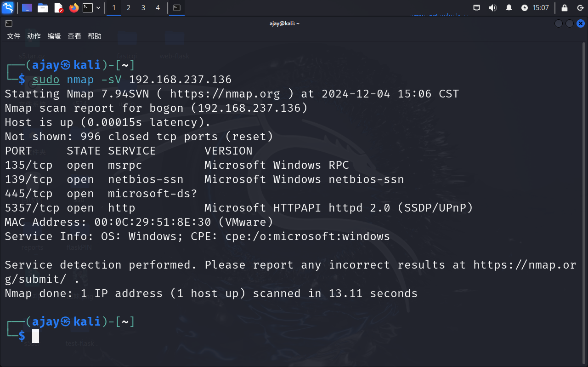Launch the text editor panel icon
Viewport: 588px width, 367px height.
pyautogui.click(x=58, y=8)
